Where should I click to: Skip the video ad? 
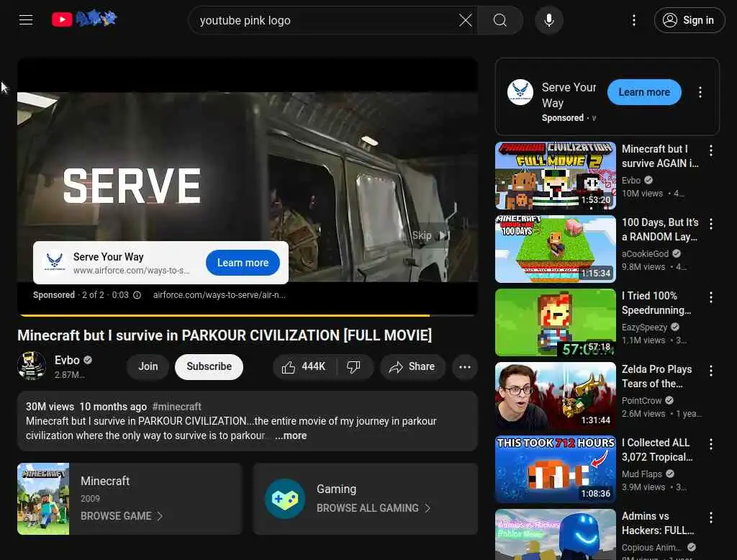click(x=430, y=235)
